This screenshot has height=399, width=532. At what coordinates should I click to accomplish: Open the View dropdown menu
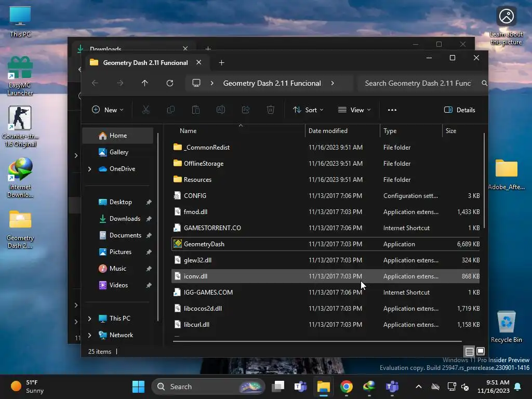click(x=354, y=110)
